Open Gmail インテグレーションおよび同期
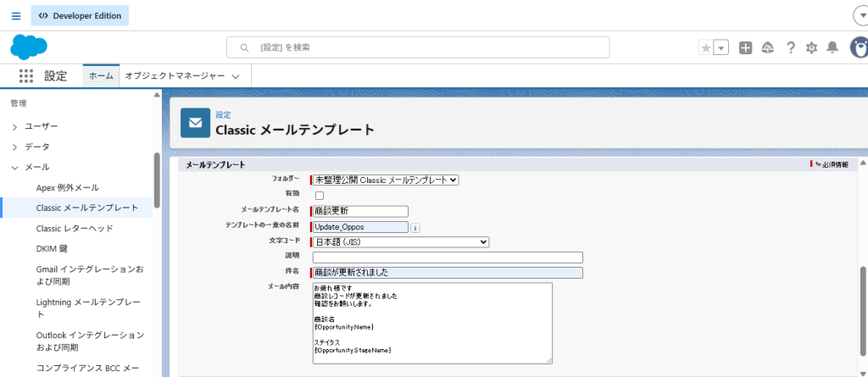868x377 pixels. [x=90, y=275]
